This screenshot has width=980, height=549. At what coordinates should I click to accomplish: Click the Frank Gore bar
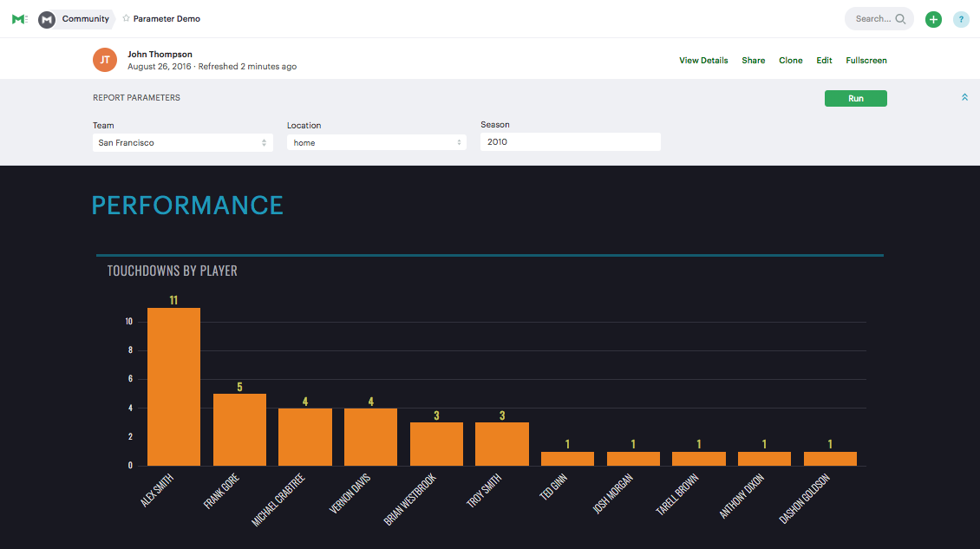[x=239, y=429]
